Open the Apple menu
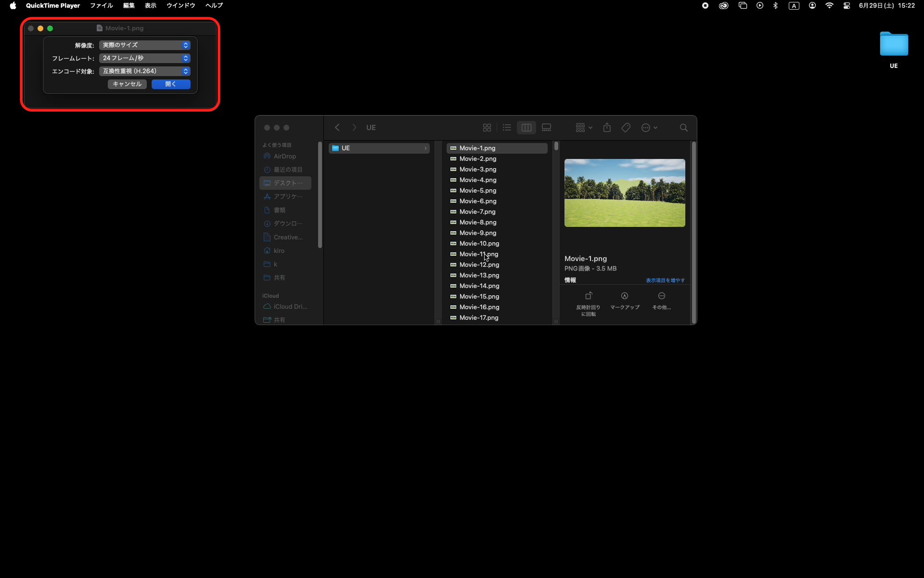The image size is (924, 578). point(13,6)
